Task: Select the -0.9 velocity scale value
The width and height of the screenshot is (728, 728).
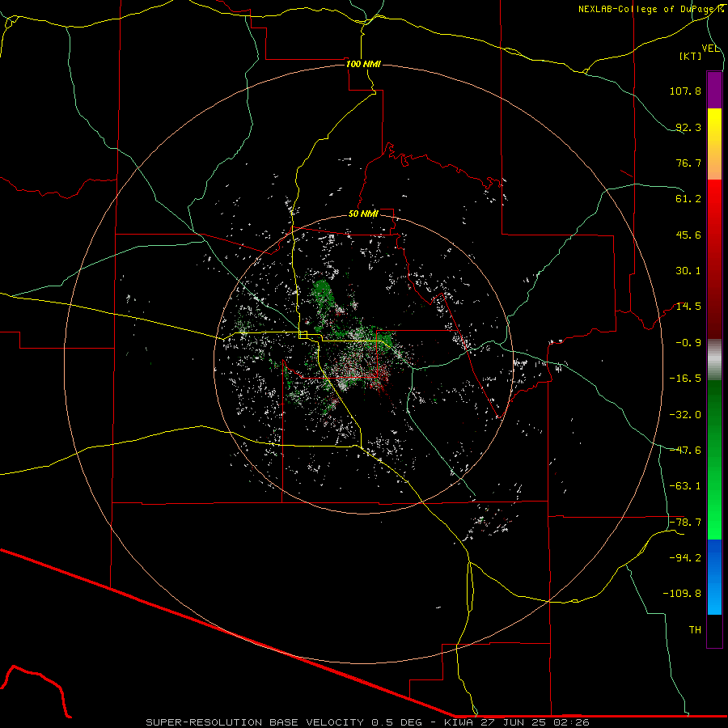Action: tap(688, 343)
